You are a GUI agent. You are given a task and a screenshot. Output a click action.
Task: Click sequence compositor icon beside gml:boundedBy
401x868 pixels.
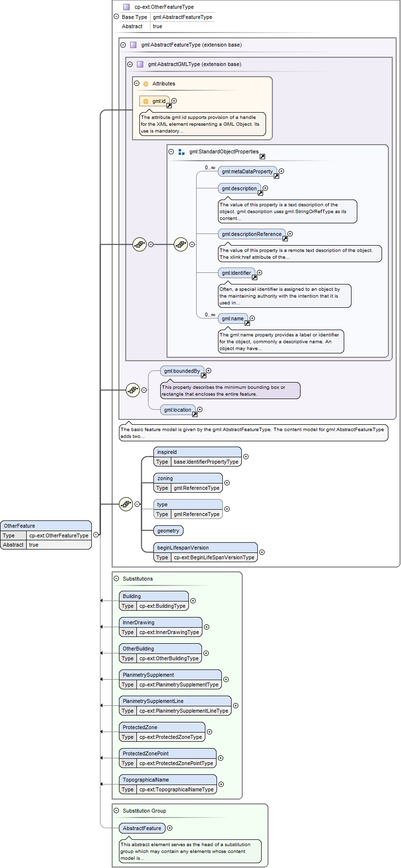[133, 390]
